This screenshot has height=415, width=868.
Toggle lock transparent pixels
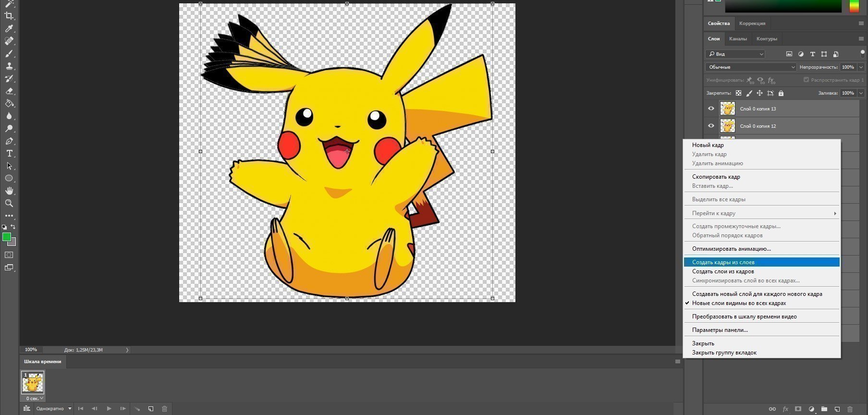pos(738,93)
